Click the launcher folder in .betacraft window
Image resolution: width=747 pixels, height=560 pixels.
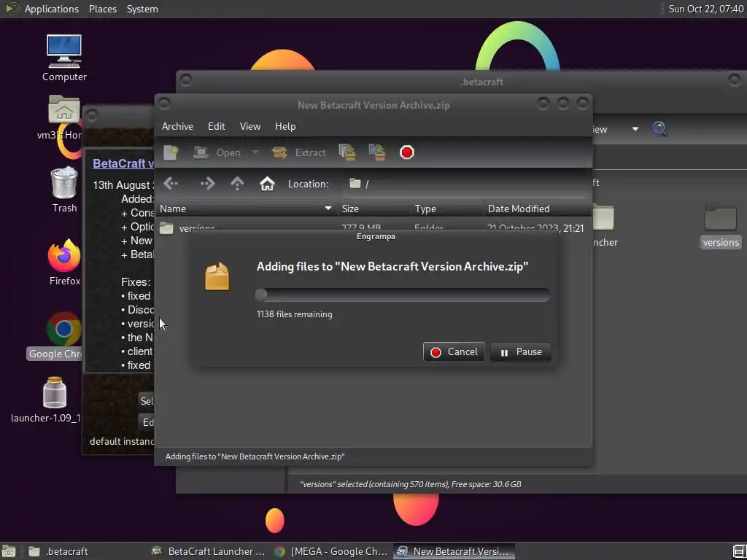click(x=603, y=226)
